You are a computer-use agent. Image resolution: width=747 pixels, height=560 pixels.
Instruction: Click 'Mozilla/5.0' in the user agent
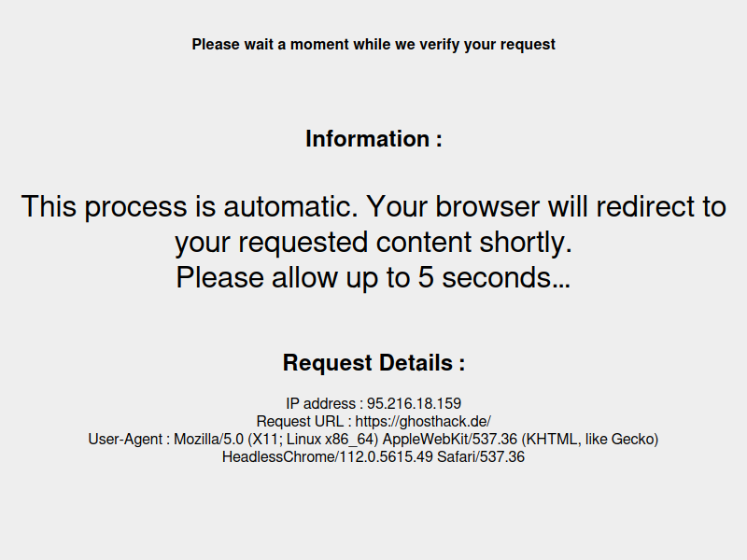coord(208,439)
